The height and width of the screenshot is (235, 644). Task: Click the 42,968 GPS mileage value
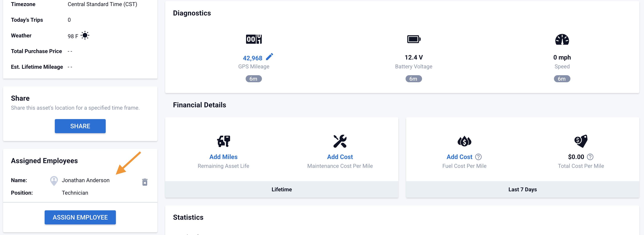pos(252,58)
